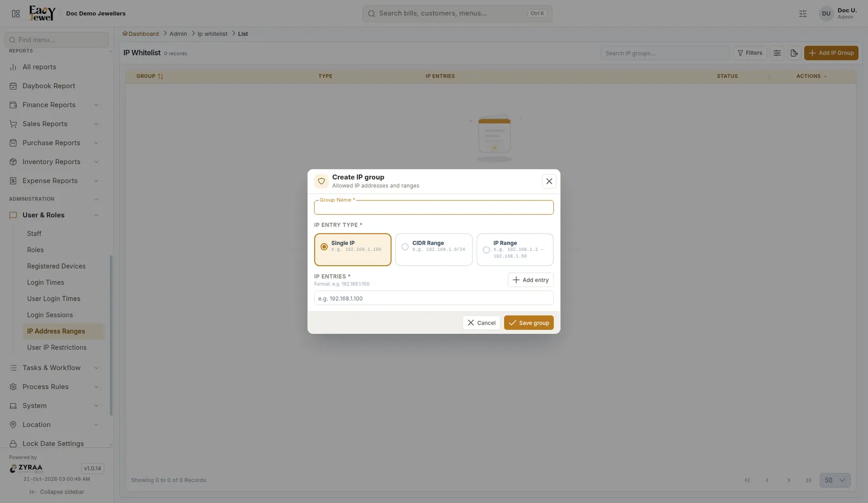Close the Create IP group dialog
This screenshot has height=503, width=868.
[x=549, y=181]
